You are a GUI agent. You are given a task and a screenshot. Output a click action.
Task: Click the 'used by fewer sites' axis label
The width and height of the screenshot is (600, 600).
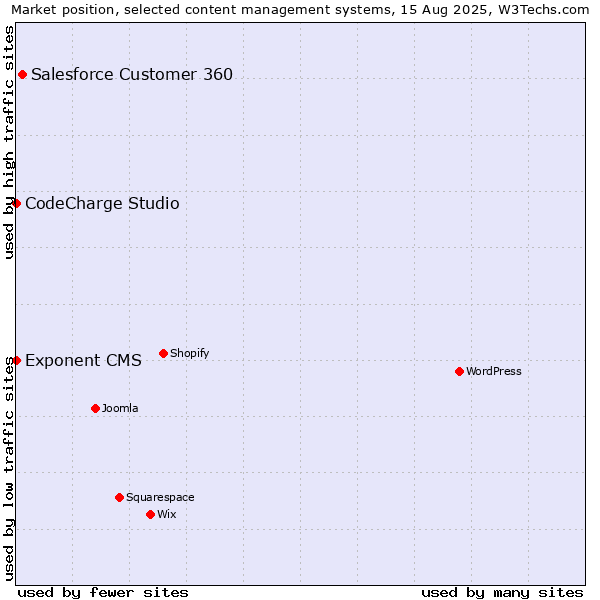coord(103,593)
